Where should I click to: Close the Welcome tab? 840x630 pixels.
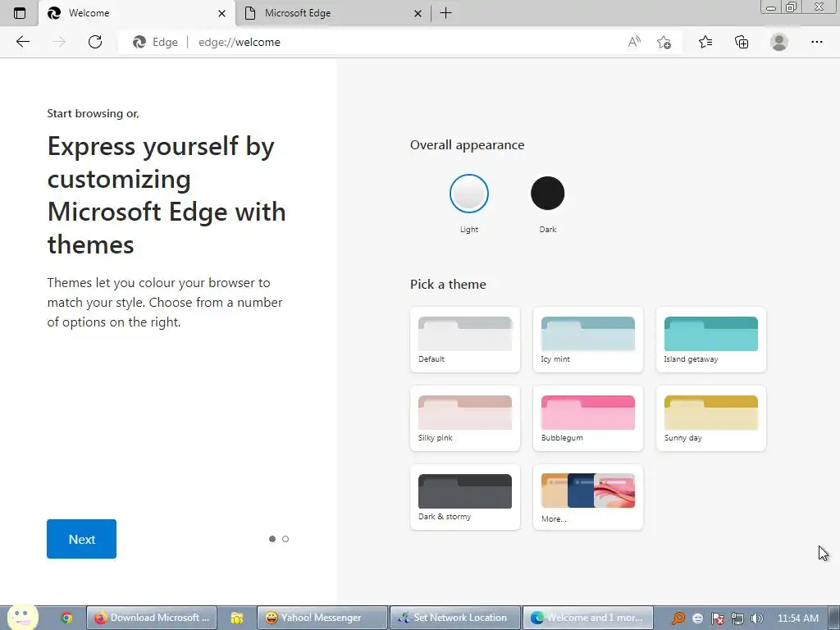point(221,13)
